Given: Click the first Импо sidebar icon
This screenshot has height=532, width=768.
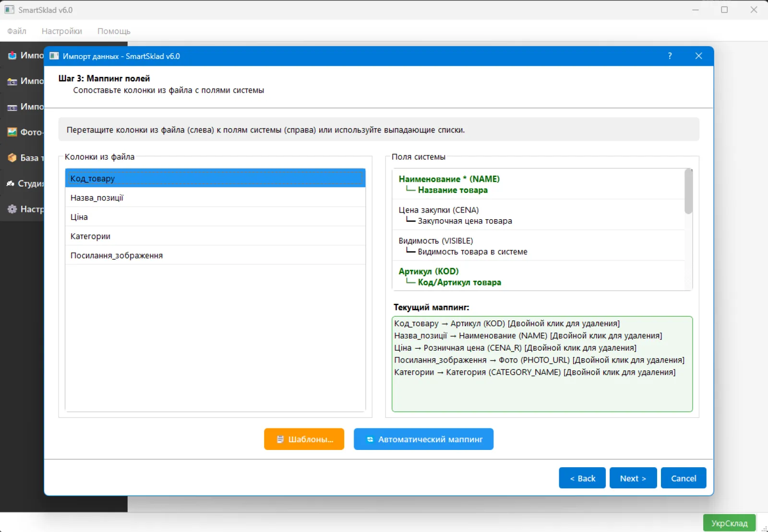Looking at the screenshot, I should tap(12, 56).
